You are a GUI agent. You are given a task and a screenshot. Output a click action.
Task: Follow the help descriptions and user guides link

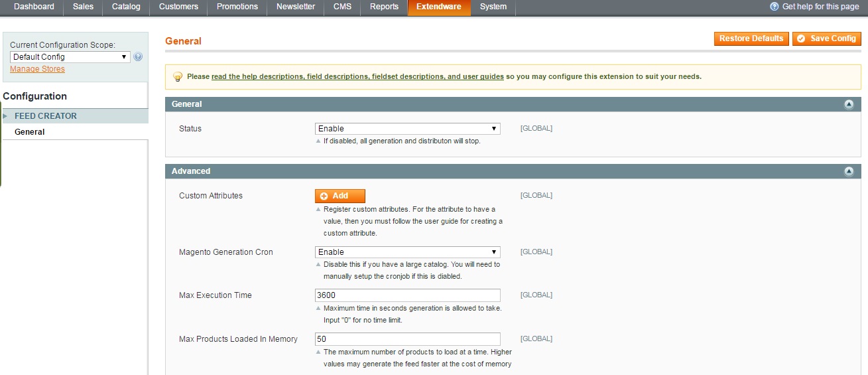tap(357, 77)
